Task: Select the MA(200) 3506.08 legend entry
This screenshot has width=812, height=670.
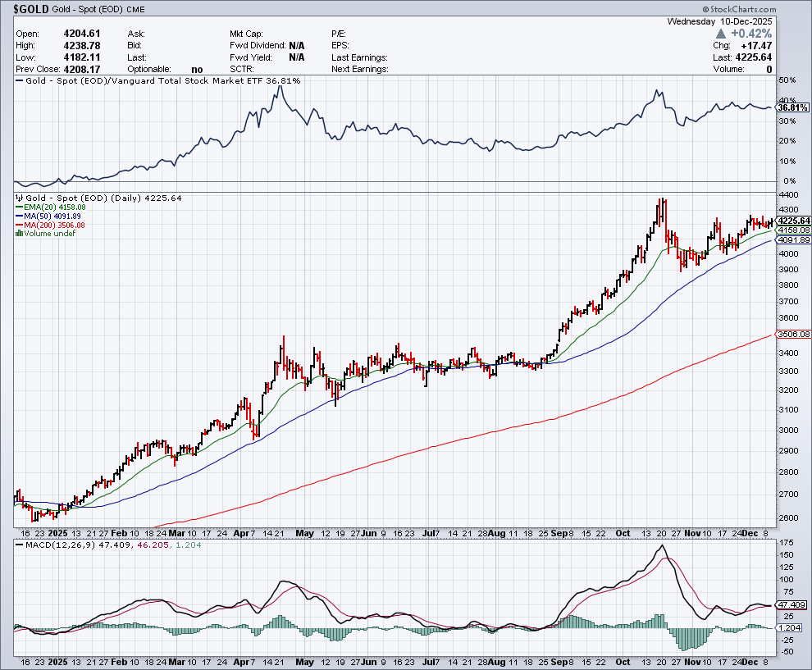Action: [57, 225]
